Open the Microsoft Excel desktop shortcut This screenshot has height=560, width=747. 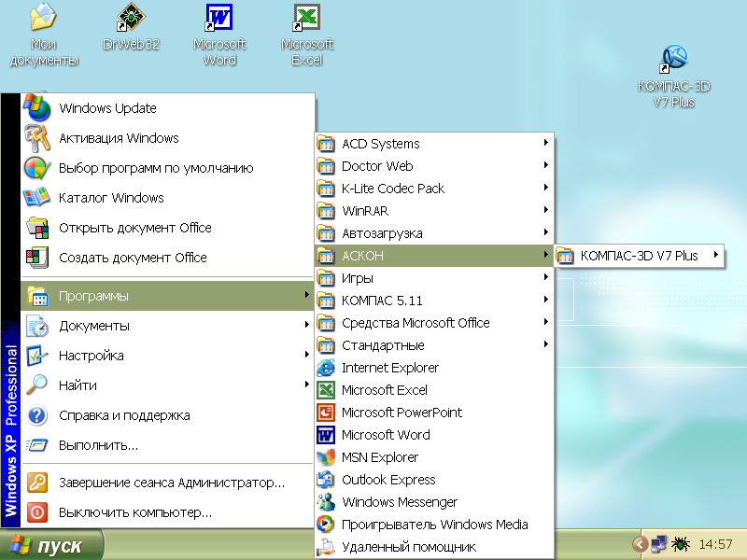(x=307, y=35)
